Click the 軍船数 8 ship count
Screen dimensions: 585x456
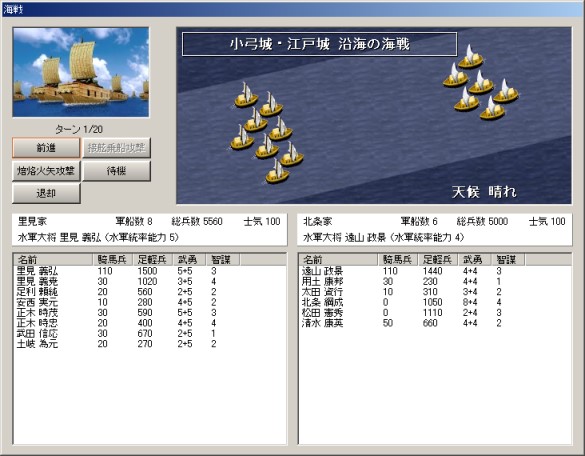click(x=134, y=221)
